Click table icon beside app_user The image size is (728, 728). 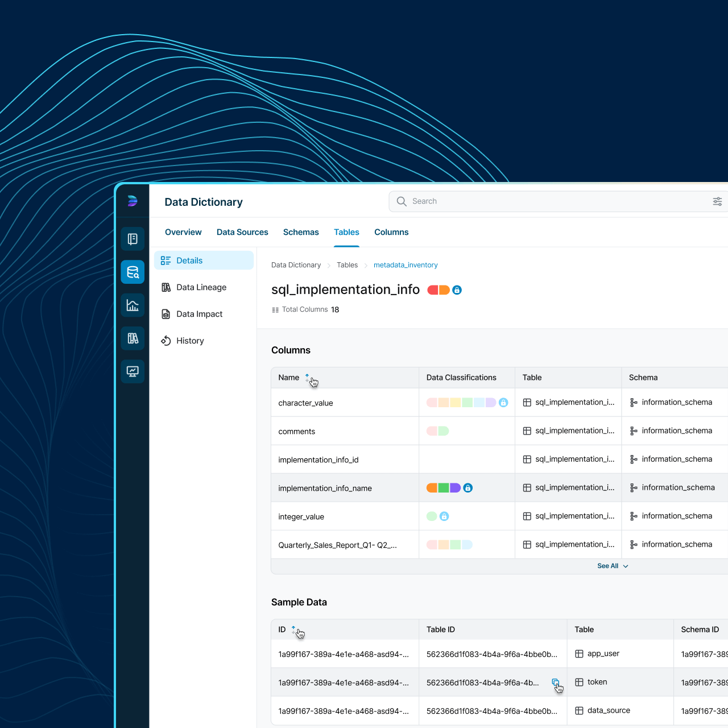tap(579, 654)
